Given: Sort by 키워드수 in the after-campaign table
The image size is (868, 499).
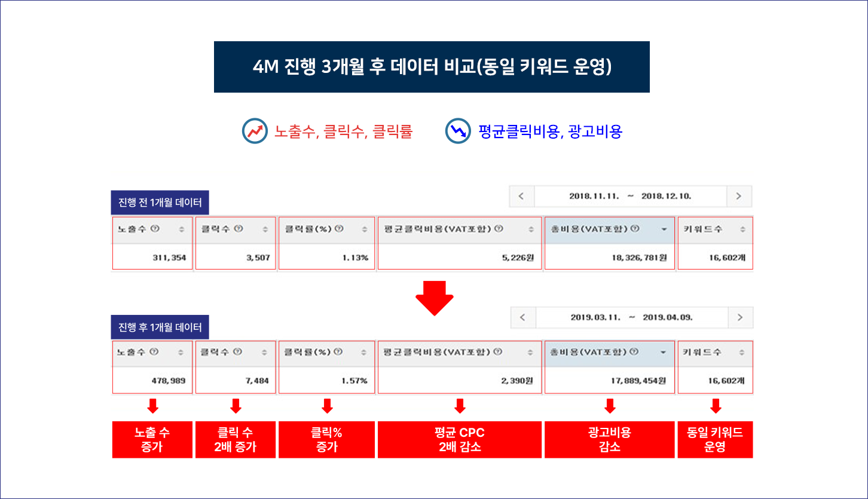Looking at the screenshot, I should (742, 353).
